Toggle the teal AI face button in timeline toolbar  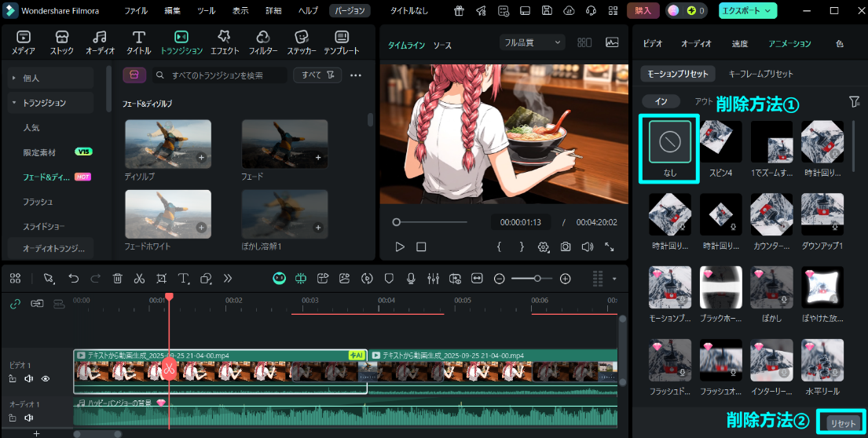pos(280,279)
